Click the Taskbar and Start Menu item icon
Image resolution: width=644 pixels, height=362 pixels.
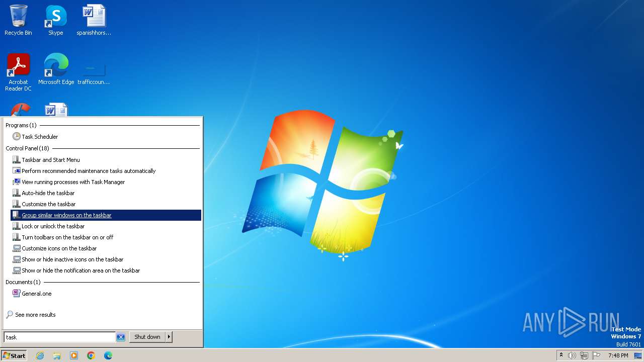[x=17, y=159]
